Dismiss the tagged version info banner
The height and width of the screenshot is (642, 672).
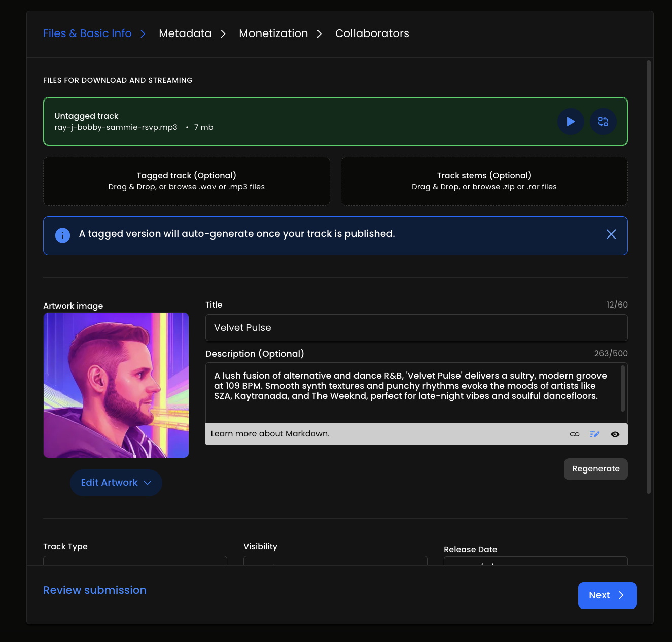611,234
